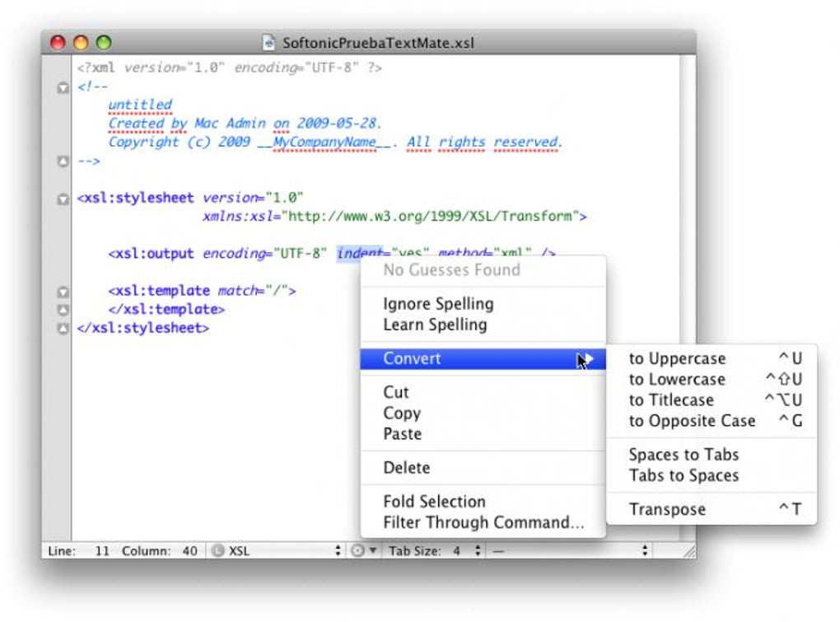
Task: Choose Spaces to Tabs option
Action: [x=684, y=455]
